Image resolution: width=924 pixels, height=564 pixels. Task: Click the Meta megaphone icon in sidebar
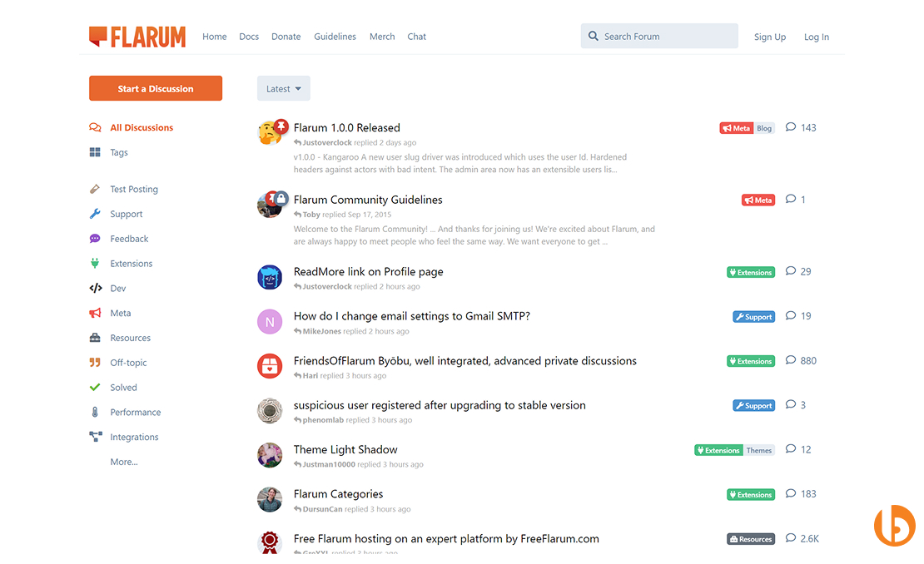click(95, 313)
